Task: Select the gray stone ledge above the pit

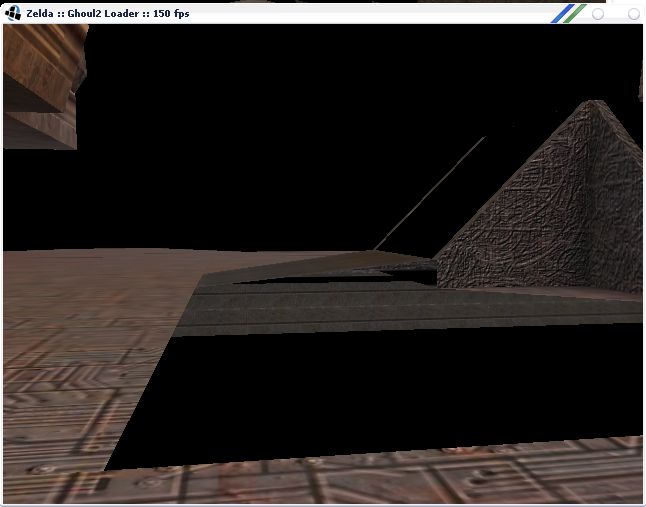Action: (x=400, y=308)
